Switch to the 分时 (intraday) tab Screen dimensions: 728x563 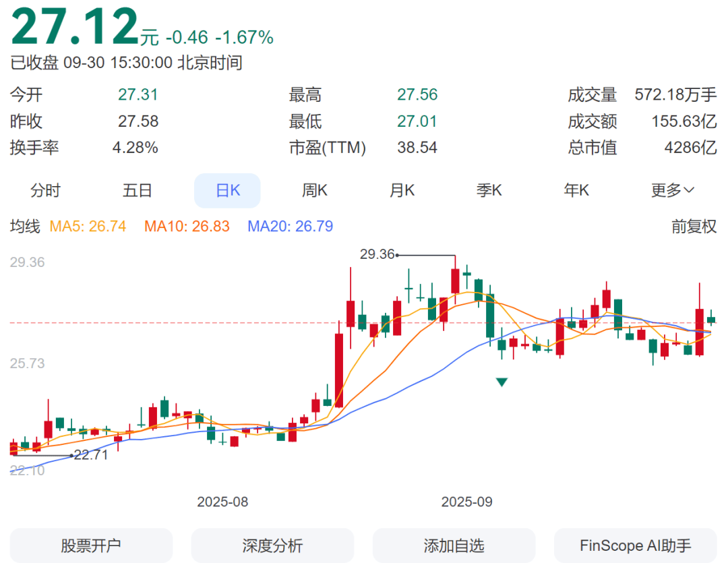(46, 191)
